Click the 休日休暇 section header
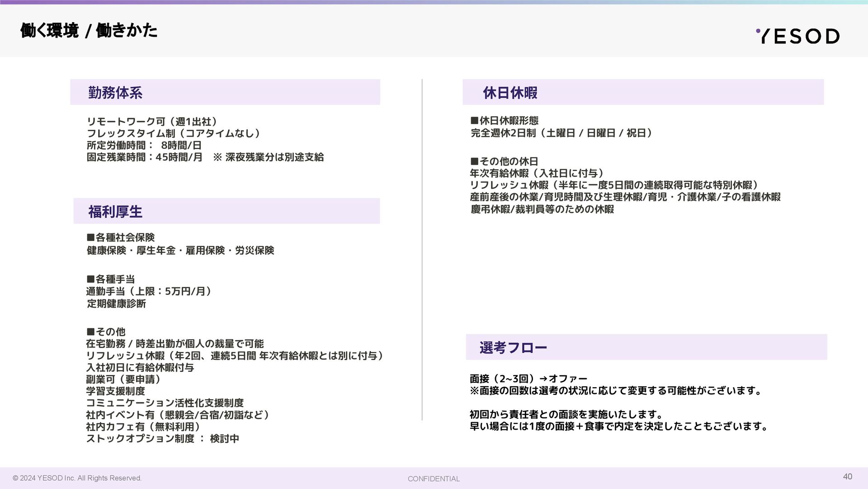Screen dimensions: 868x489 click(x=510, y=93)
